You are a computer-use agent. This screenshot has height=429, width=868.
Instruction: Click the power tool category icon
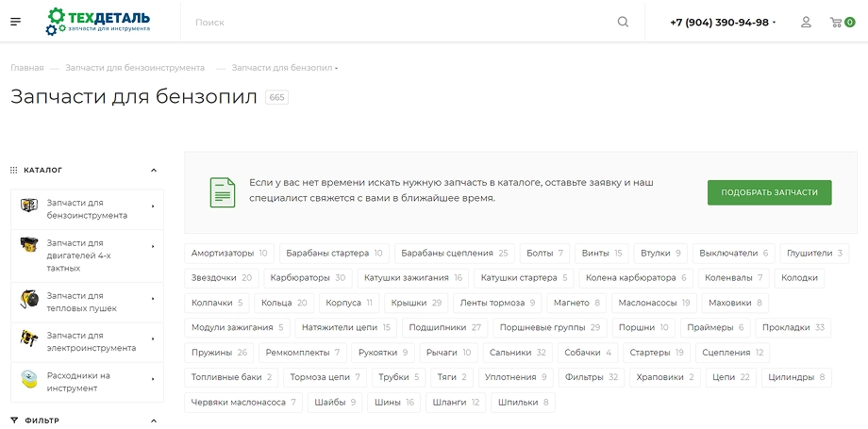point(29,338)
